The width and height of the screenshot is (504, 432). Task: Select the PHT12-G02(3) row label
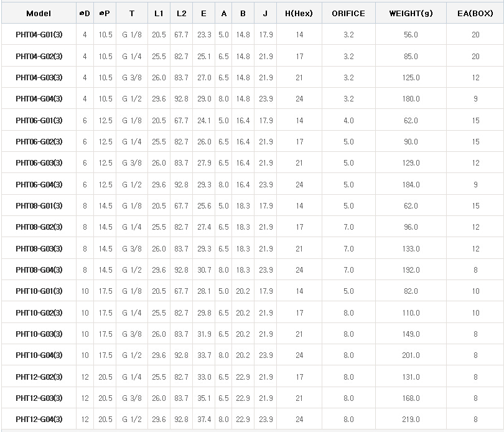[x=39, y=377]
